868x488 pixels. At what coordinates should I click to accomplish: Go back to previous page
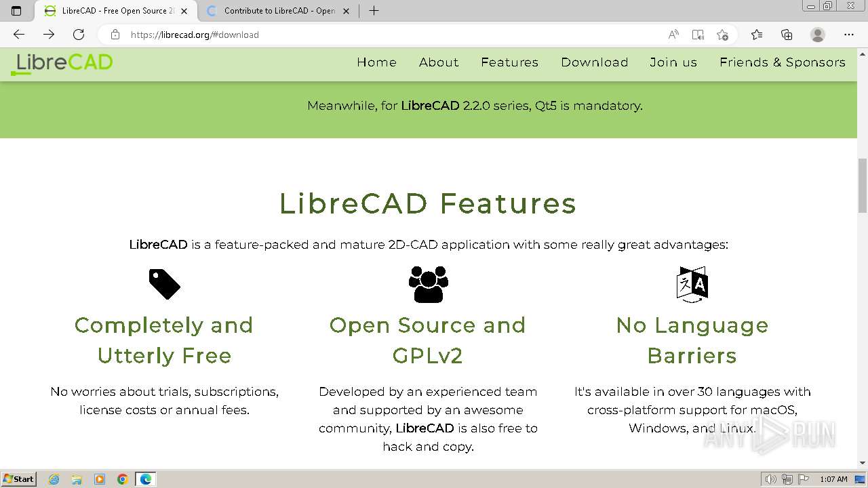pyautogui.click(x=19, y=35)
